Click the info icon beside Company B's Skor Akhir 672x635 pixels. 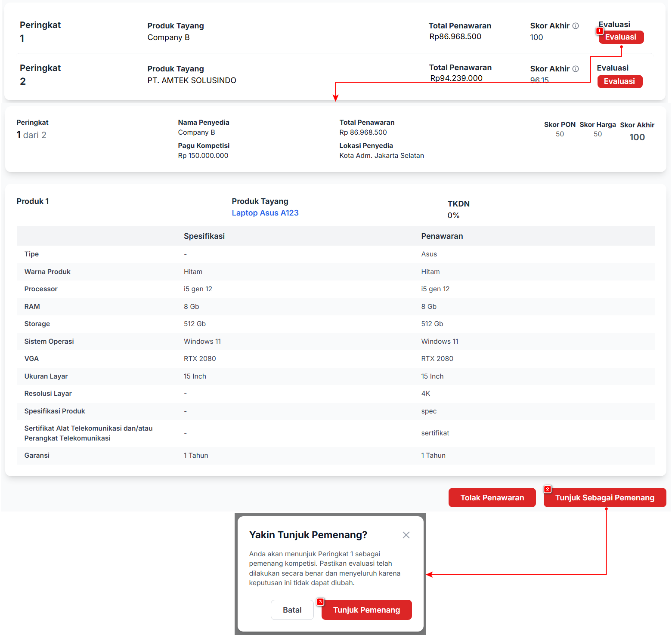576,26
